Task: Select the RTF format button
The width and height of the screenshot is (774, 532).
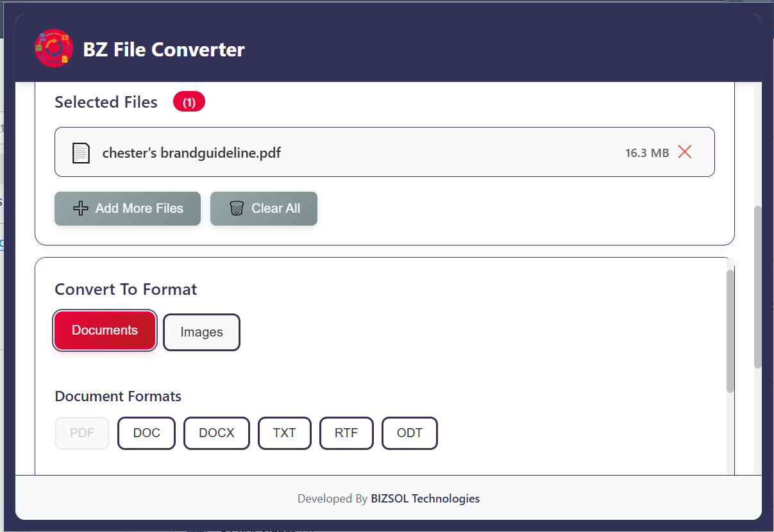Action: click(x=346, y=433)
